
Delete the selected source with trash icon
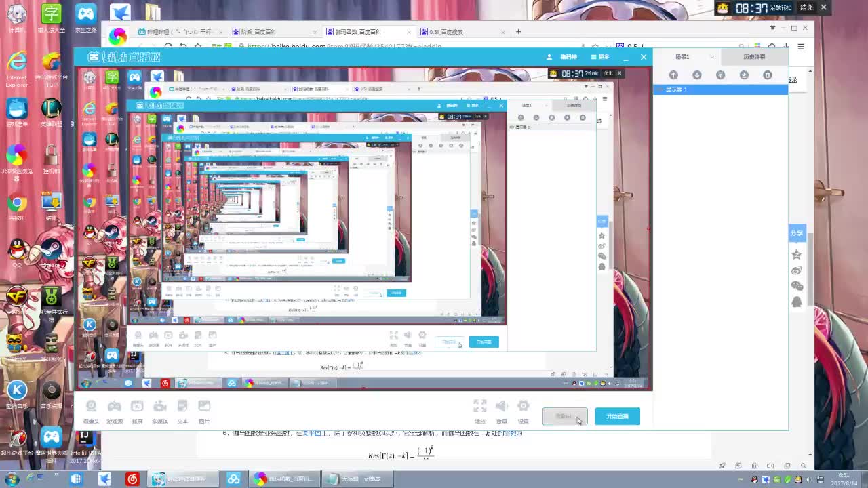(768, 75)
